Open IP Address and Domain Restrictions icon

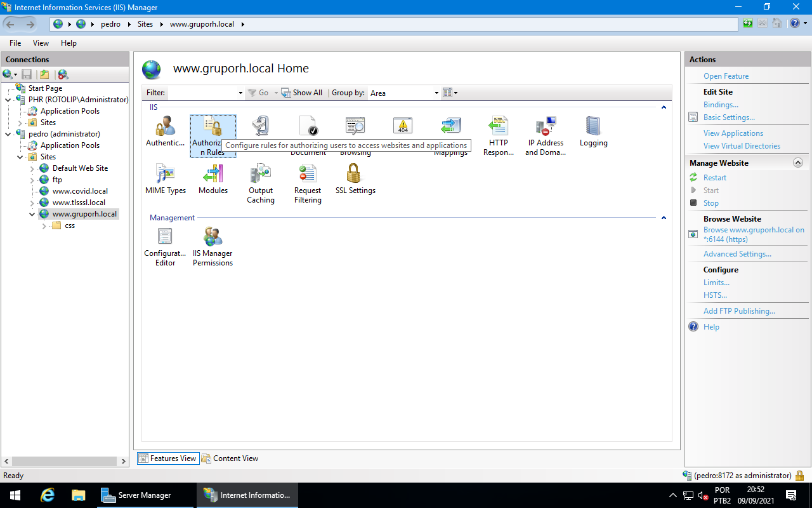coord(545,127)
